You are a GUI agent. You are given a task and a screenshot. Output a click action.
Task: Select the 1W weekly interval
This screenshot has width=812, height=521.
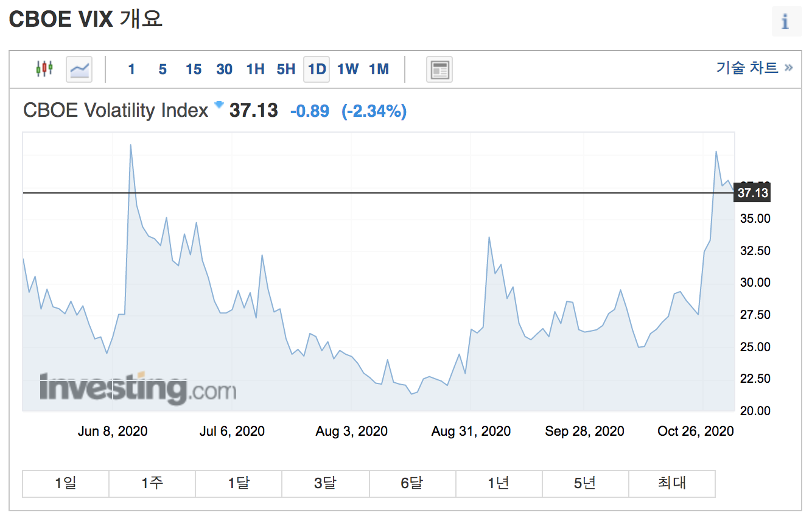(x=348, y=69)
